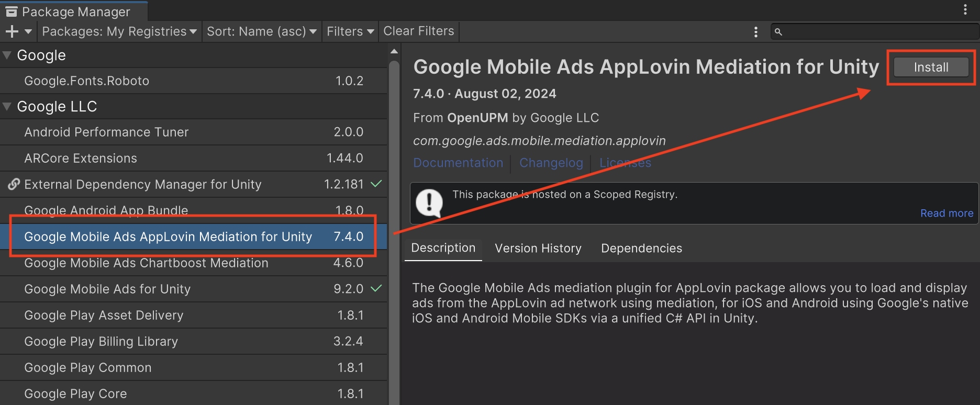980x405 pixels.
Task: Click the scroll up arrow in package list
Action: click(394, 51)
